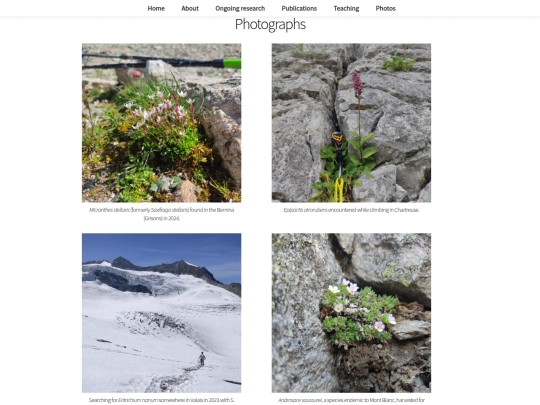
Task: Open the Micranthes stellaris flower photo
Action: click(162, 123)
